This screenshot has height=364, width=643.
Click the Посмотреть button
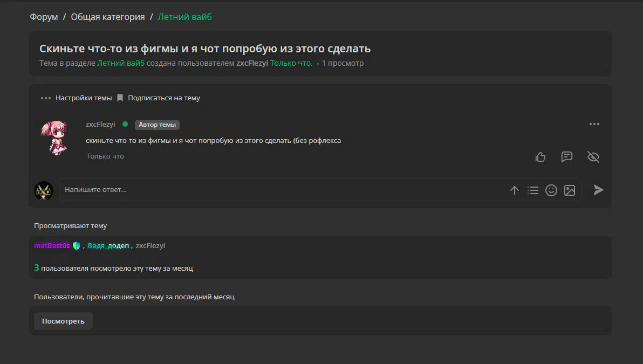[63, 321]
